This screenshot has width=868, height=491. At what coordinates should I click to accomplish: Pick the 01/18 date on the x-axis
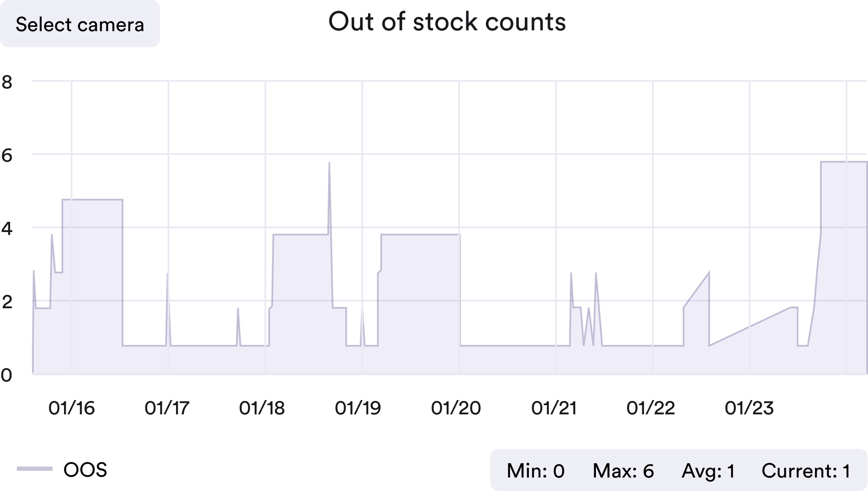[262, 408]
